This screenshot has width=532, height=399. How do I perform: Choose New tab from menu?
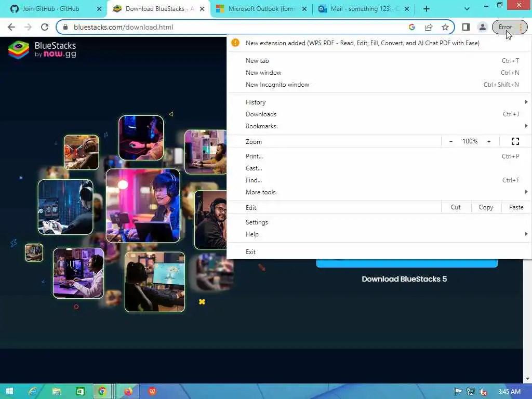coord(379,61)
